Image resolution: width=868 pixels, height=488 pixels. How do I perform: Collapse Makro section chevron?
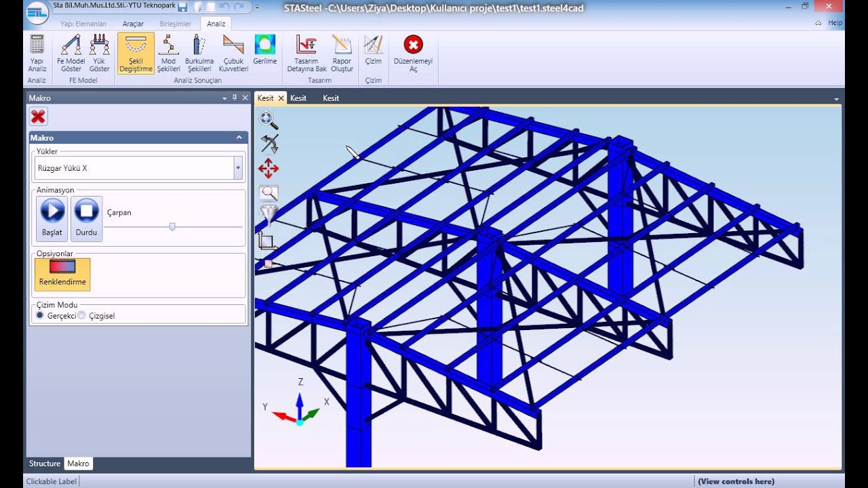pos(239,138)
